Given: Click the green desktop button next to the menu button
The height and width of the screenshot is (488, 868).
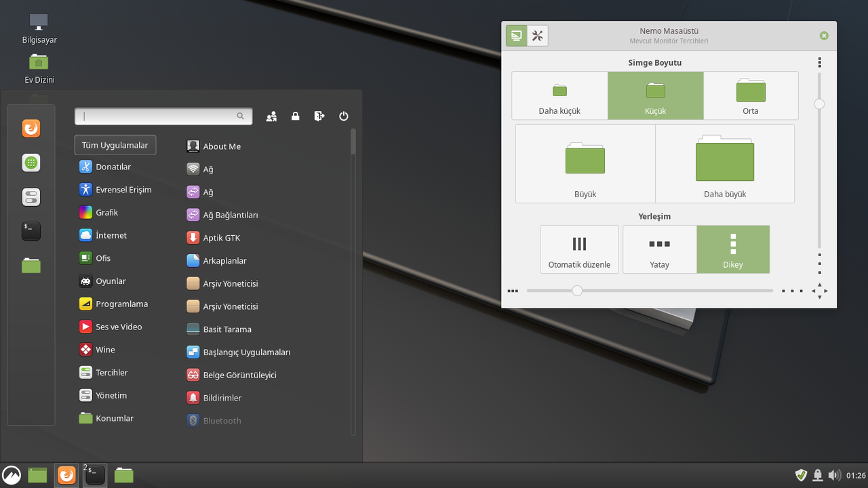Looking at the screenshot, I should [37, 475].
